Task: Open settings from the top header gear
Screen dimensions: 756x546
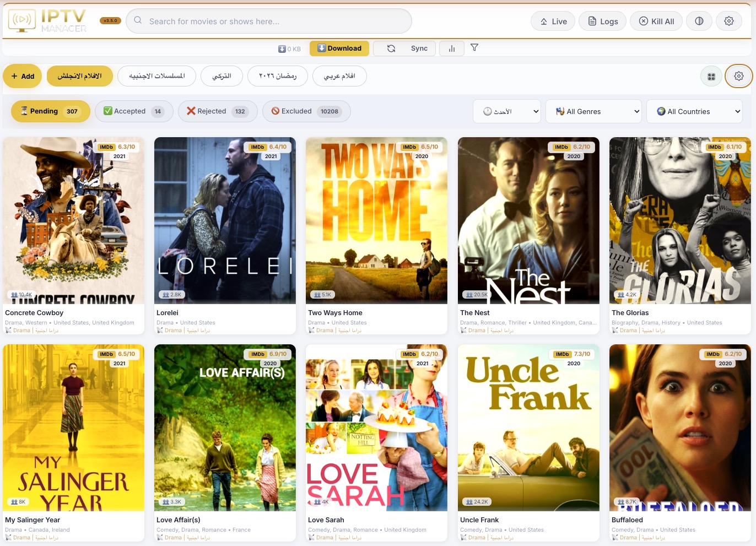Action: 729,21
